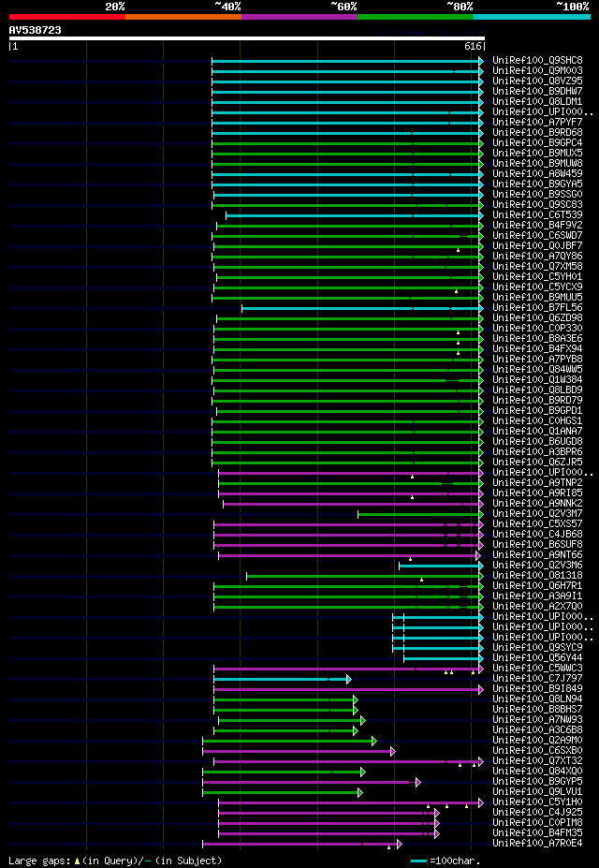Open the UniRef100_B9RD68 hit
Screen dimensions: 599x868
537,133
